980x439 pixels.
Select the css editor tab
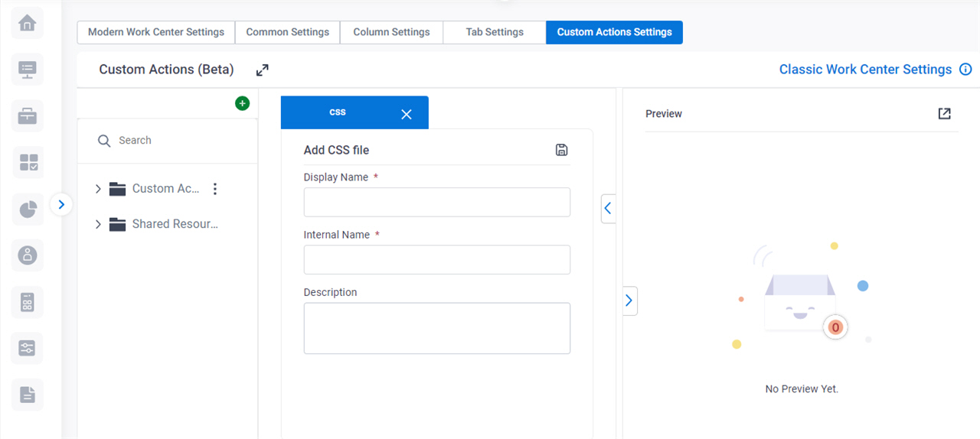354,112
